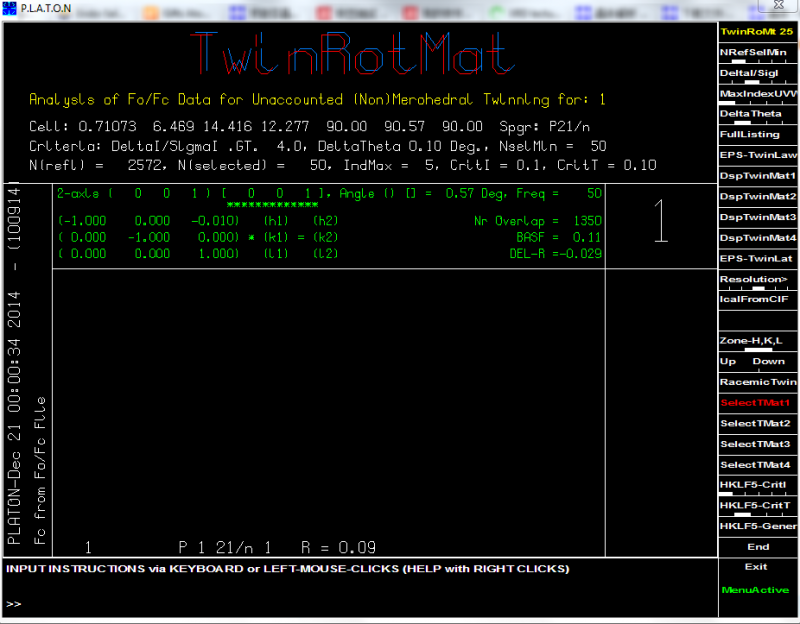Click the highlighted SelectTMat1 option

coord(757,403)
